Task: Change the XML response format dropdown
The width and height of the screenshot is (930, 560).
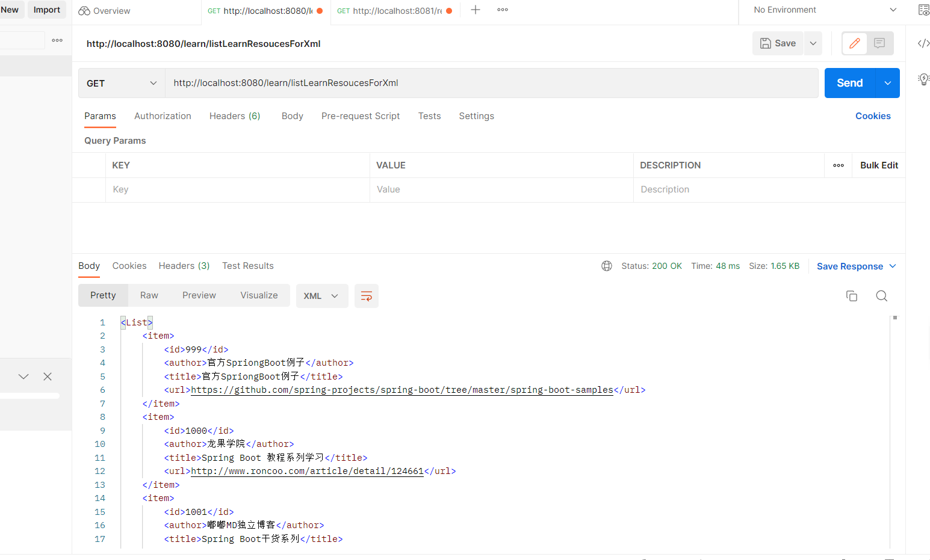Action: (322, 296)
